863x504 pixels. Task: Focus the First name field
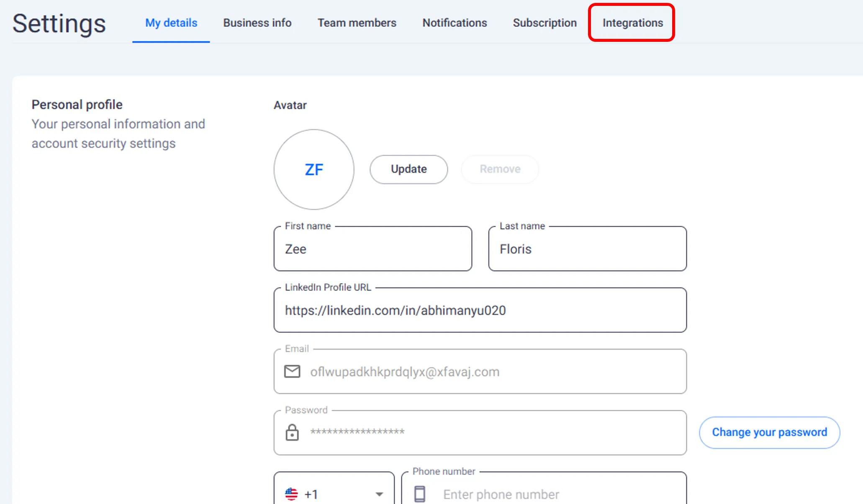pos(372,249)
